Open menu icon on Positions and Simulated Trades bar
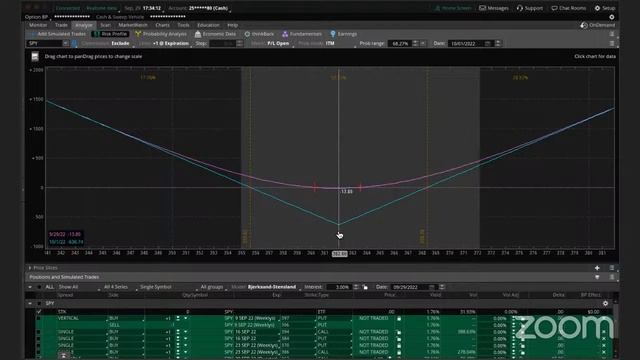 click(x=611, y=277)
